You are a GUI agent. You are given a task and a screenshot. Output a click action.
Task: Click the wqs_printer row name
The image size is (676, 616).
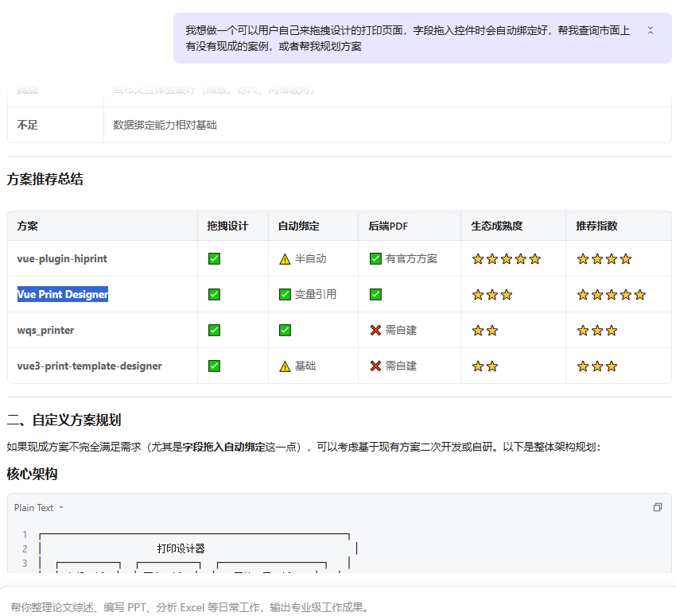click(x=45, y=331)
